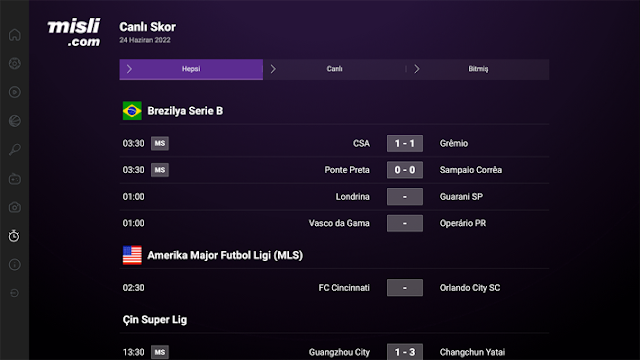Select the Londrina team name
Screen dimensions: 640x360
pos(353,197)
